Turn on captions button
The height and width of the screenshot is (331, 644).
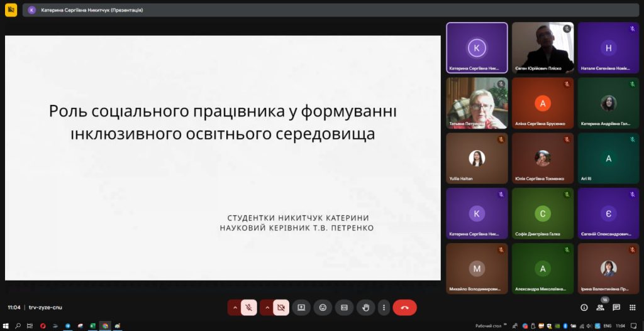click(x=344, y=308)
